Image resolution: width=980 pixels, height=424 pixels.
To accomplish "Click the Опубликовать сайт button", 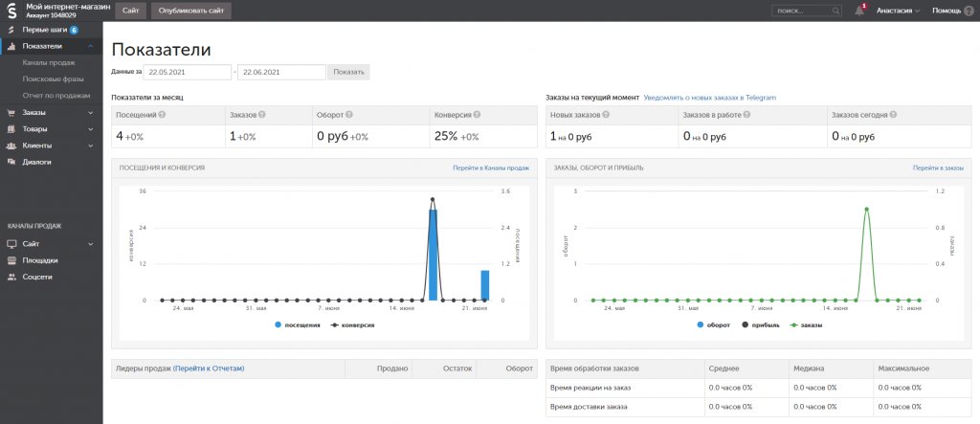I will pos(190,11).
